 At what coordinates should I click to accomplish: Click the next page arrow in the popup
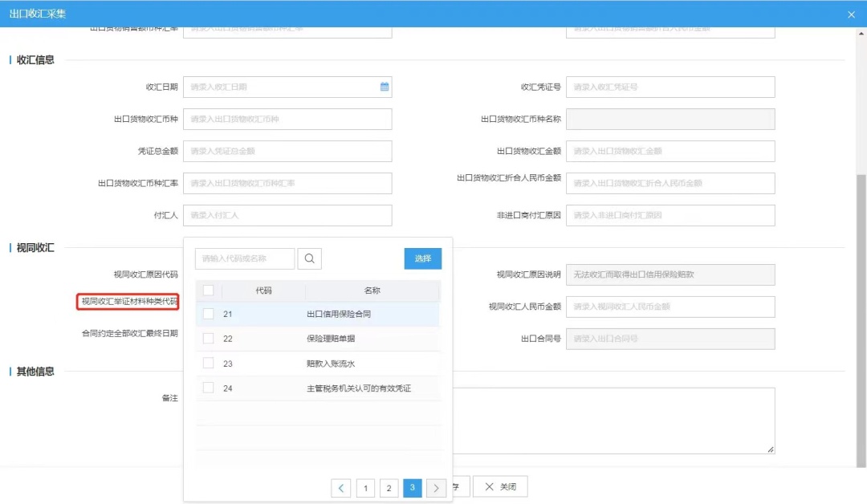click(436, 487)
